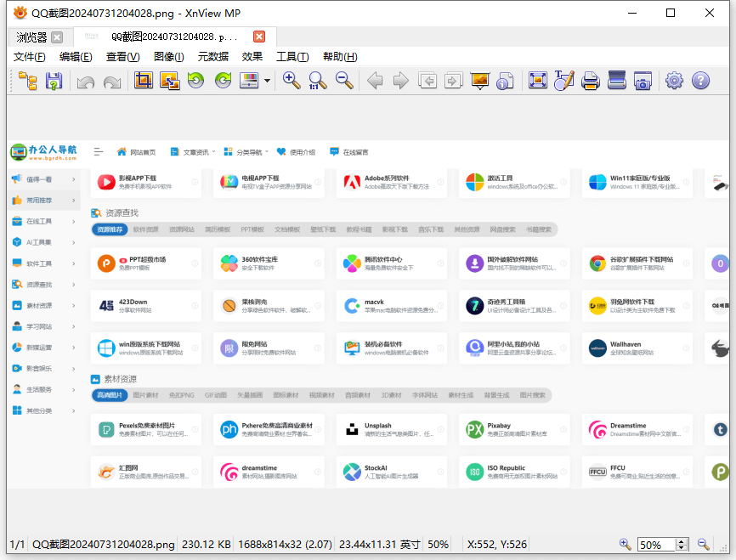Close the QQ截图20240731204028 tab
Viewport: 736px width, 560px height.
click(259, 37)
